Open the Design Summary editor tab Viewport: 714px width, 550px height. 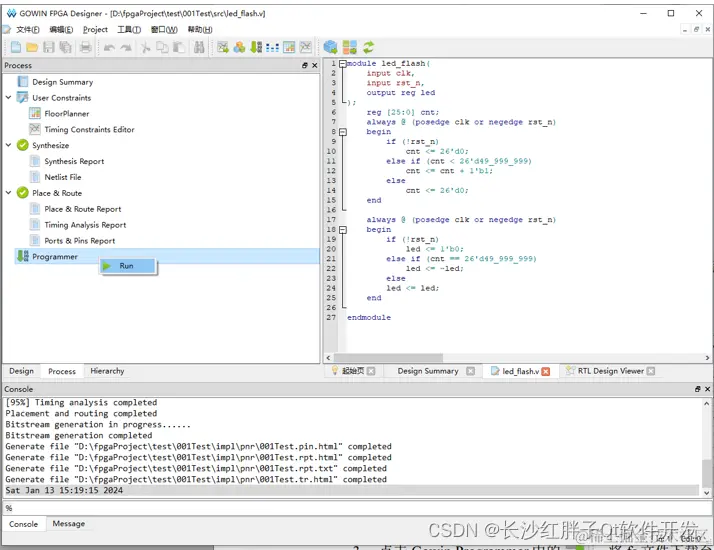(428, 371)
